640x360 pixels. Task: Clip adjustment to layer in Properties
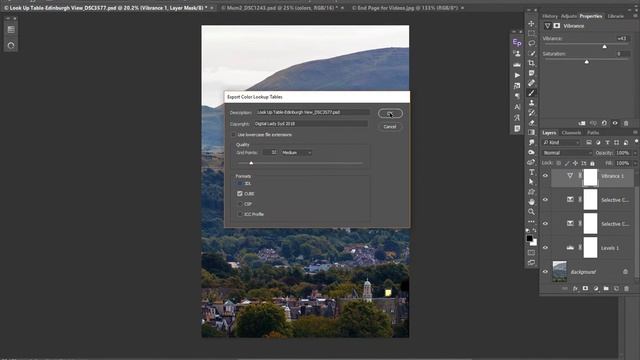[x=582, y=123]
